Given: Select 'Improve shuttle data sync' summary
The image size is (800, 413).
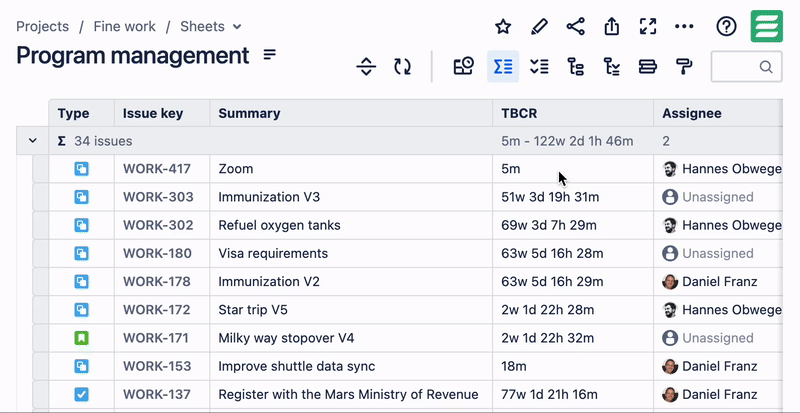Looking at the screenshot, I should (x=351, y=366).
